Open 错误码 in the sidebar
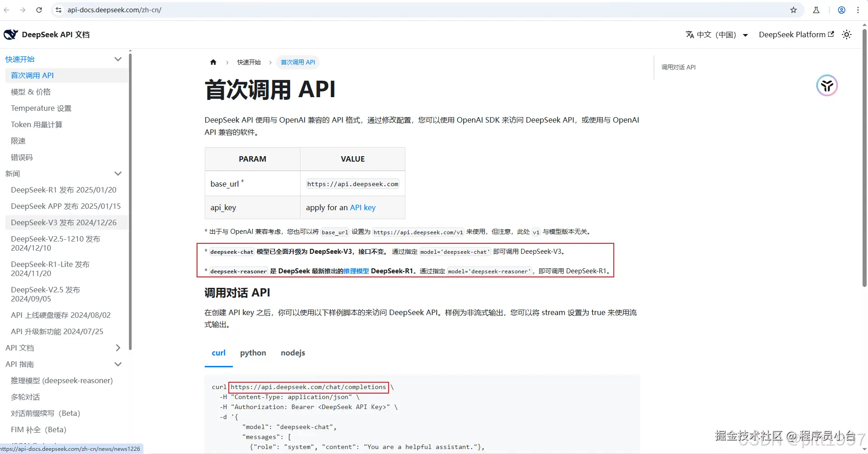 pos(67,157)
